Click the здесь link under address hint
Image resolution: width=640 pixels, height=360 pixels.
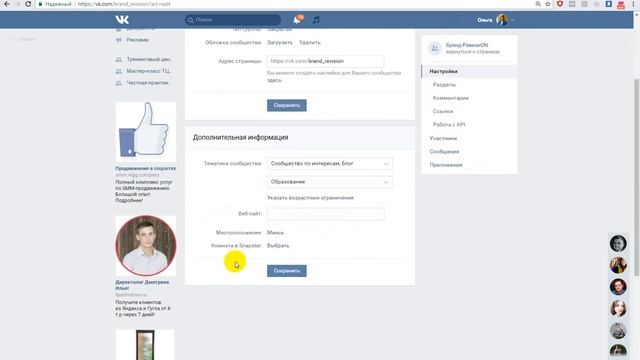[274, 80]
